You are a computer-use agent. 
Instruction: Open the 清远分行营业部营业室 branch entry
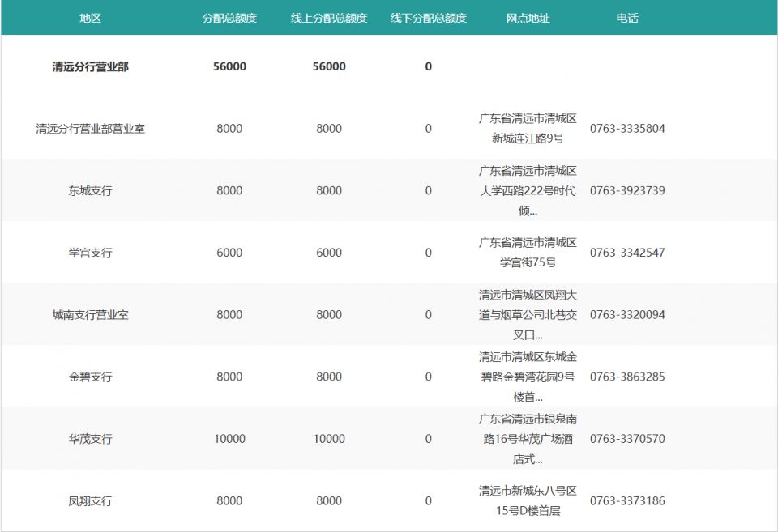click(90, 129)
